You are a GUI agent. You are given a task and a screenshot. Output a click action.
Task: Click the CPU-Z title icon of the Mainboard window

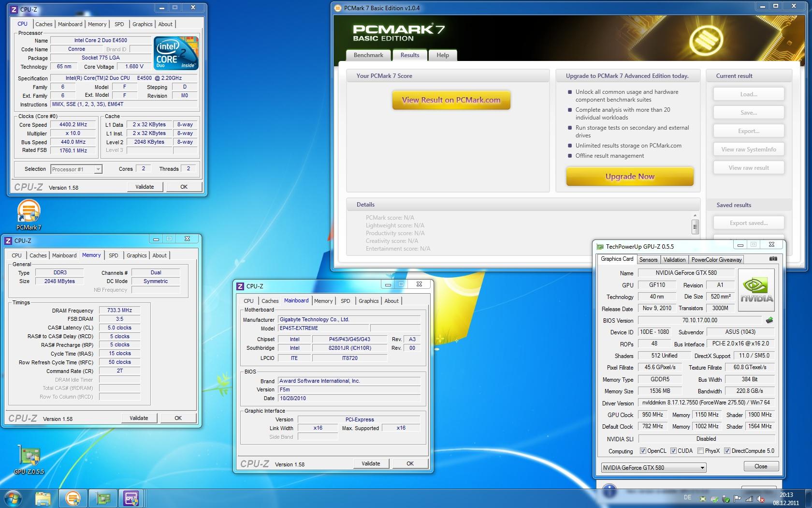click(240, 286)
